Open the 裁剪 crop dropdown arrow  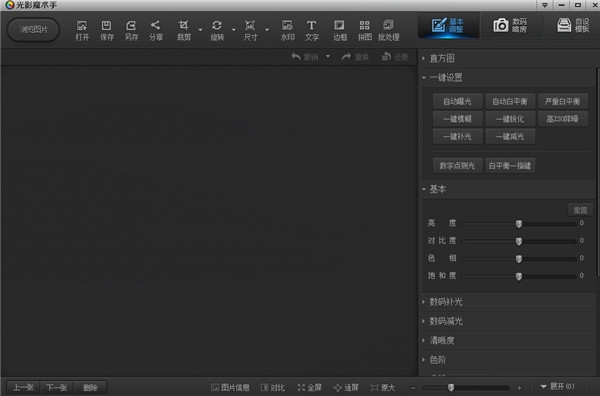200,30
